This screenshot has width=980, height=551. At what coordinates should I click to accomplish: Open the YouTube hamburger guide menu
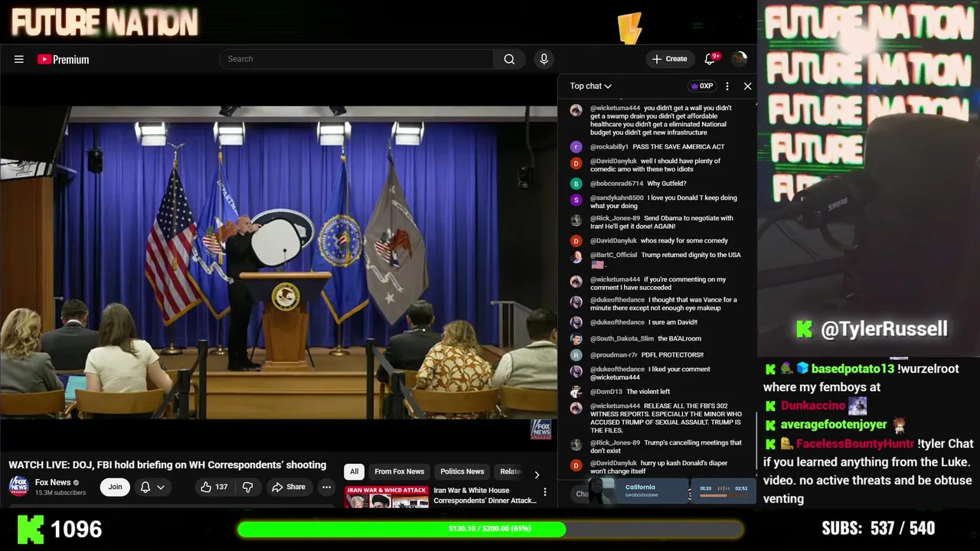click(18, 59)
